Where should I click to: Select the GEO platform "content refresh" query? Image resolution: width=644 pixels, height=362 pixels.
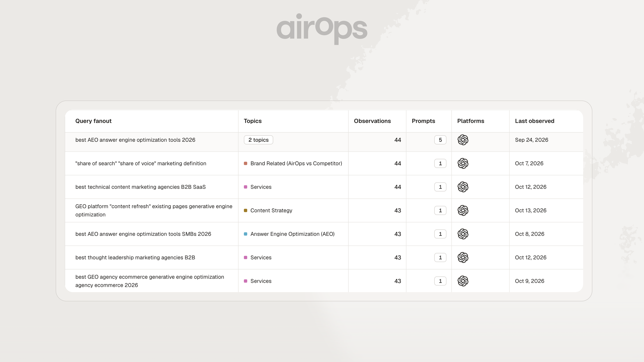click(x=154, y=210)
